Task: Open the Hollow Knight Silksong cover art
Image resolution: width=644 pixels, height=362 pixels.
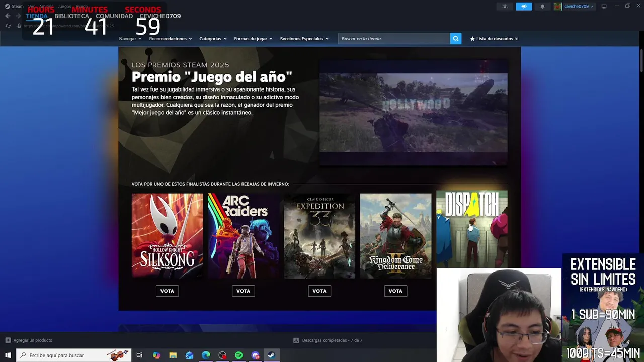Action: click(167, 236)
